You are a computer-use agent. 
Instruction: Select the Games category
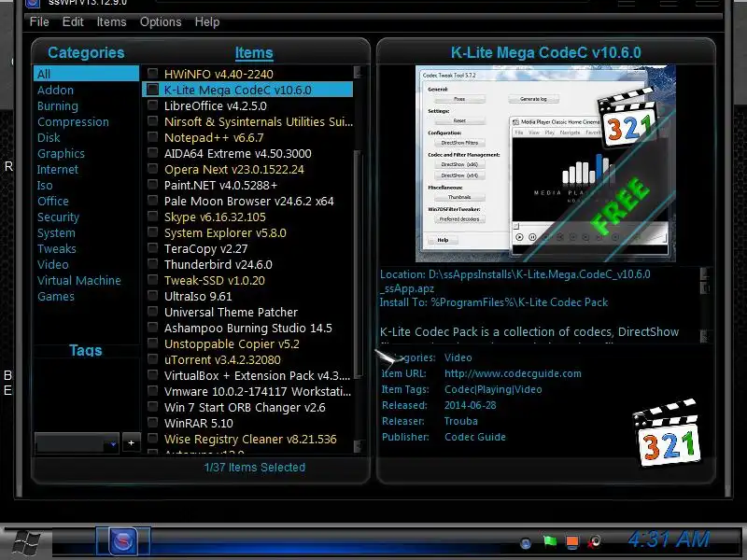tap(56, 296)
